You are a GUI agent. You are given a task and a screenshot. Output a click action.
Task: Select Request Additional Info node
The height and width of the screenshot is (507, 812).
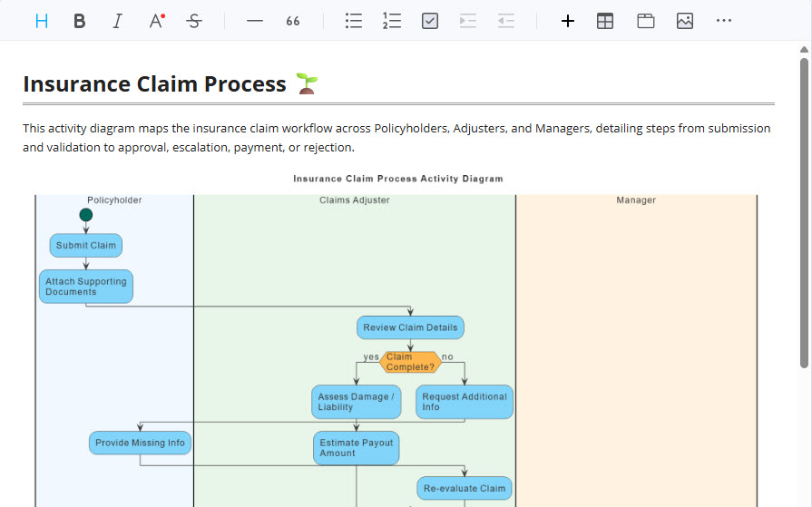tap(465, 402)
